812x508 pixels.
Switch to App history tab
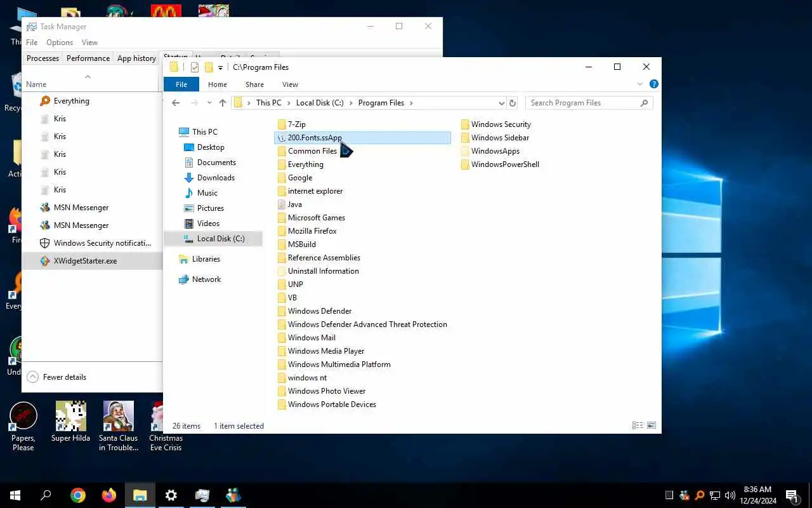tap(136, 58)
